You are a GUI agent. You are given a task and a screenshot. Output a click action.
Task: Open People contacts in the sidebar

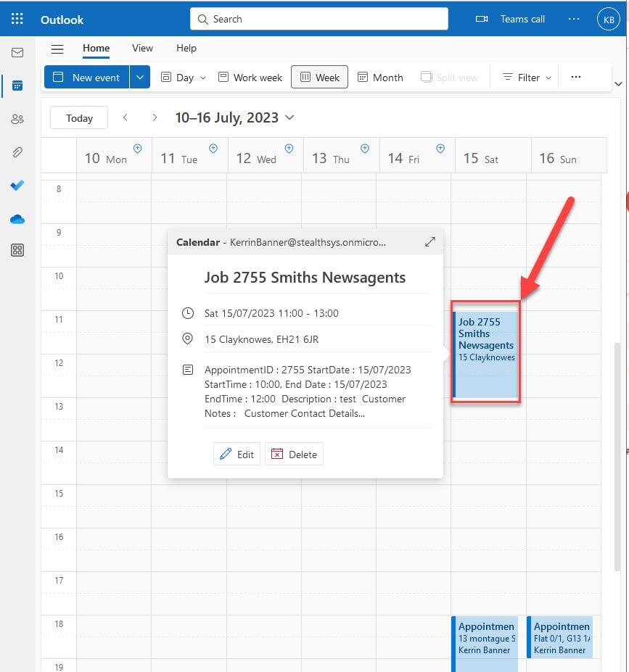click(x=17, y=119)
